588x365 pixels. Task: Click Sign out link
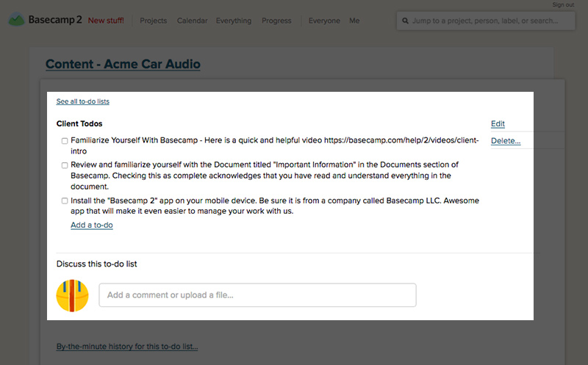coord(563,5)
